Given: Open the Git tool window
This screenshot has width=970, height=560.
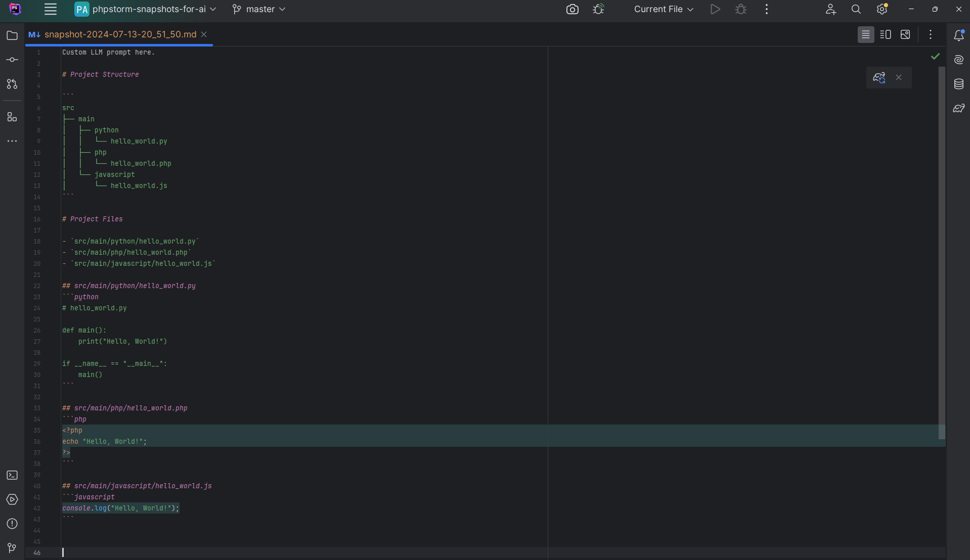Looking at the screenshot, I should 12,548.
